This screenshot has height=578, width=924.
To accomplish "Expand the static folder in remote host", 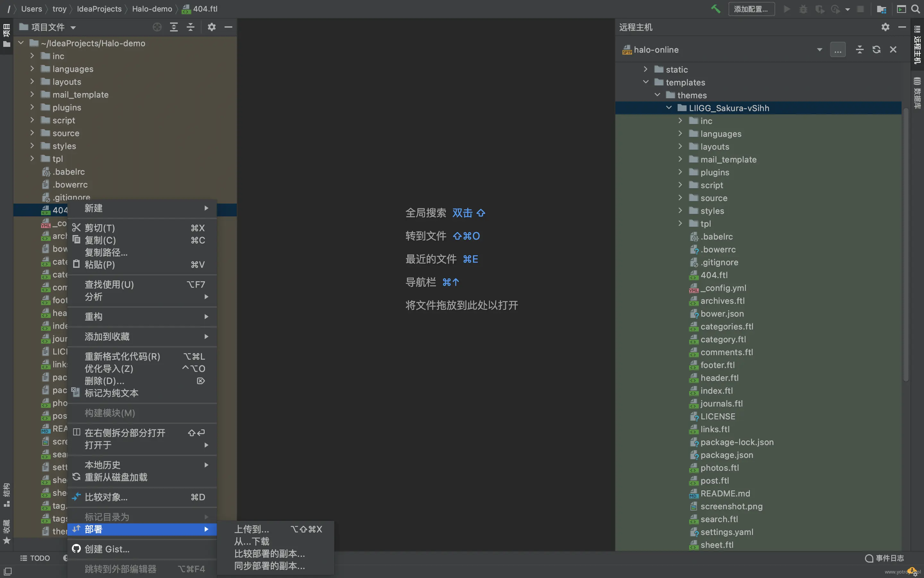I will (646, 69).
